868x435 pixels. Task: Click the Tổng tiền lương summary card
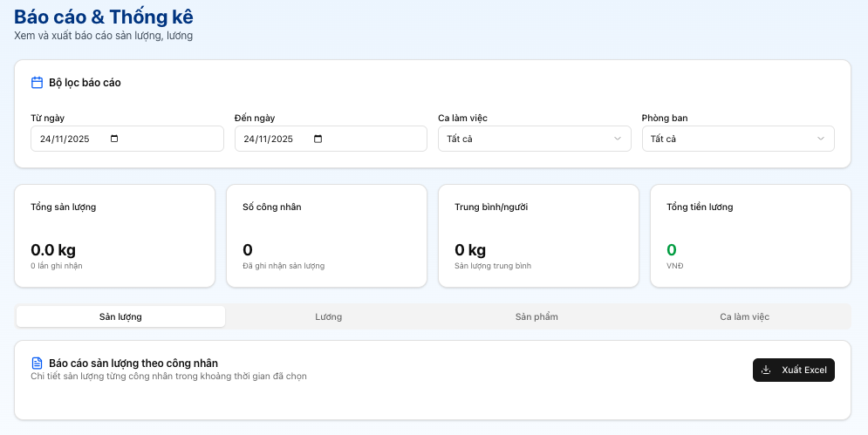pyautogui.click(x=750, y=235)
